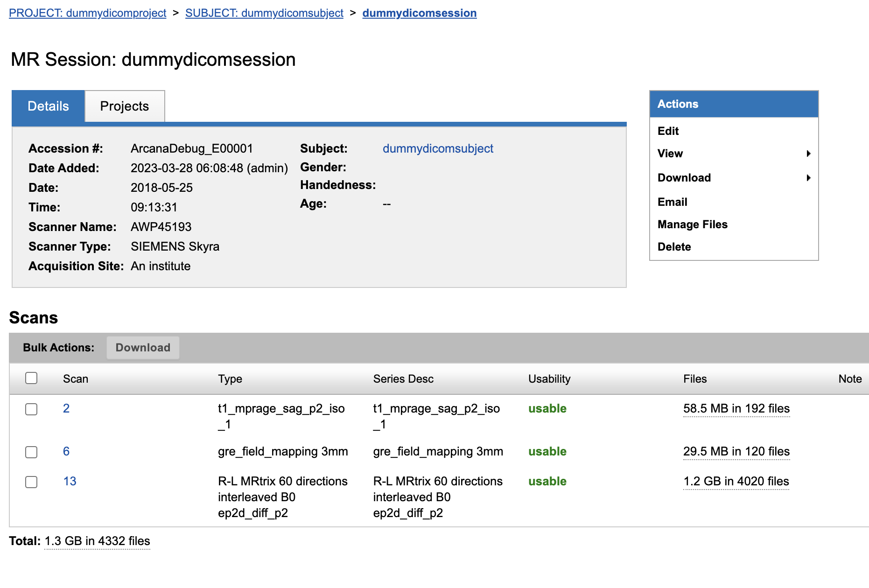
Task: Click the 1.2 GB in 4020 files entry
Action: (x=736, y=481)
